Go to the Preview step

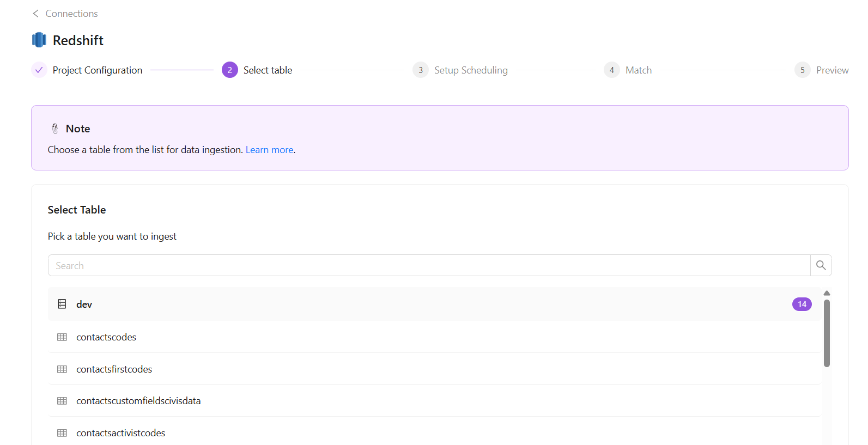[831, 70]
